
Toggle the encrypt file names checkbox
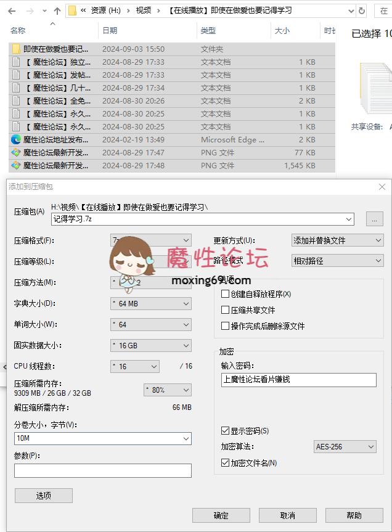pyautogui.click(x=226, y=463)
